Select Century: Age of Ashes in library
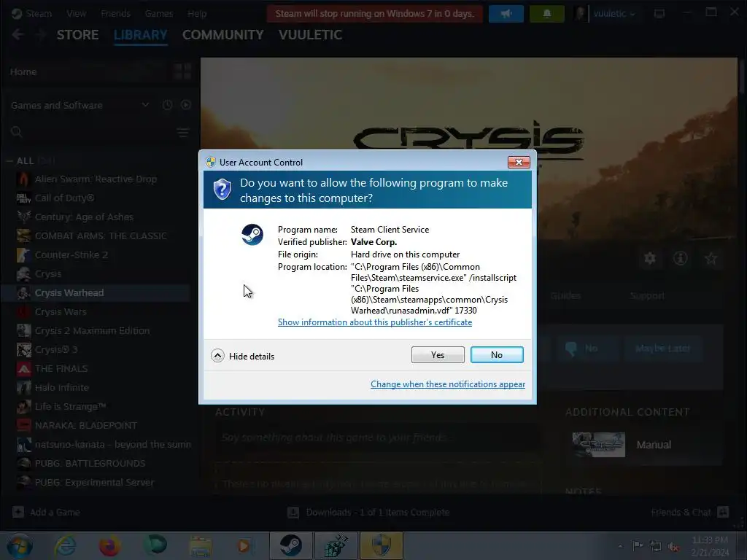This screenshot has width=747, height=560. [84, 217]
